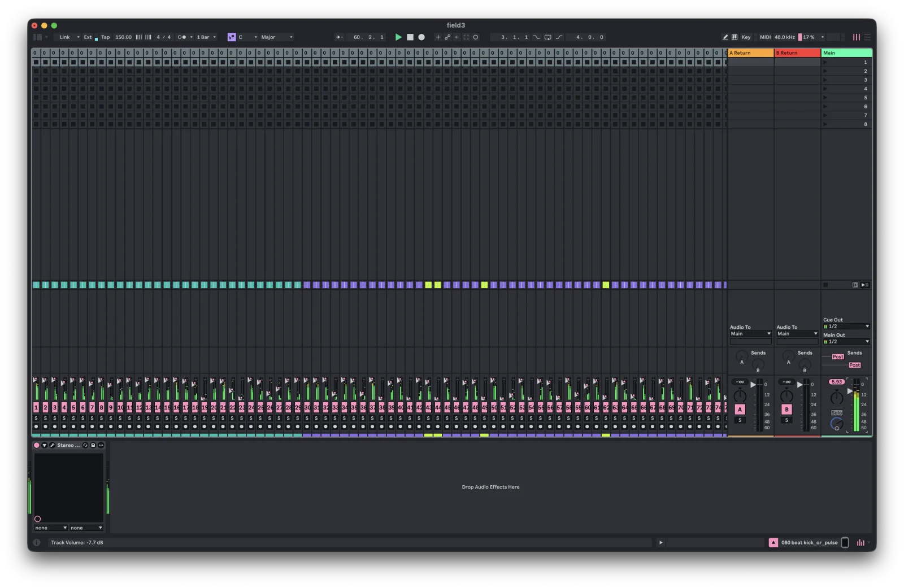Switch to Arrangement view with horizontal lines icon
The height and width of the screenshot is (588, 904).
867,37
